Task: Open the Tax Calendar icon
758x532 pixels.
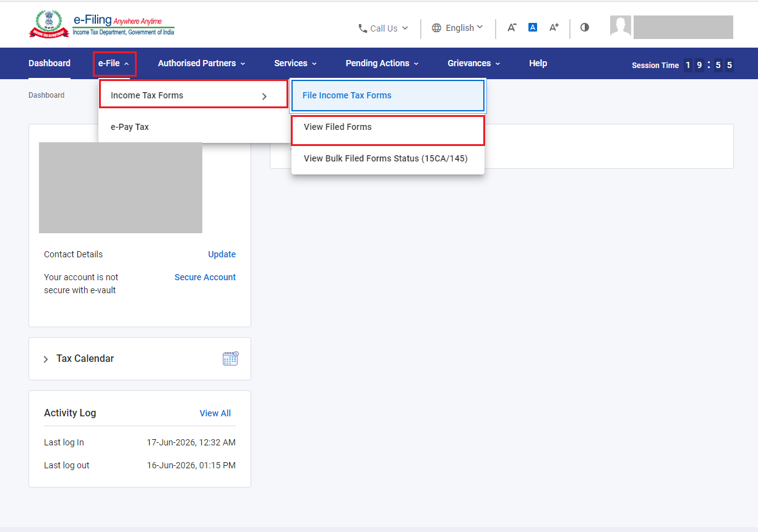Action: point(230,358)
